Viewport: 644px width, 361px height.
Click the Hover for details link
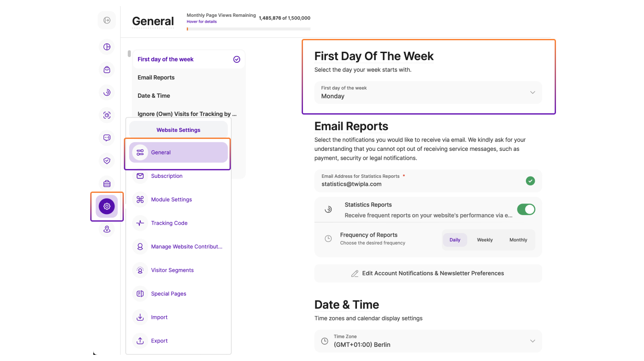tap(202, 22)
